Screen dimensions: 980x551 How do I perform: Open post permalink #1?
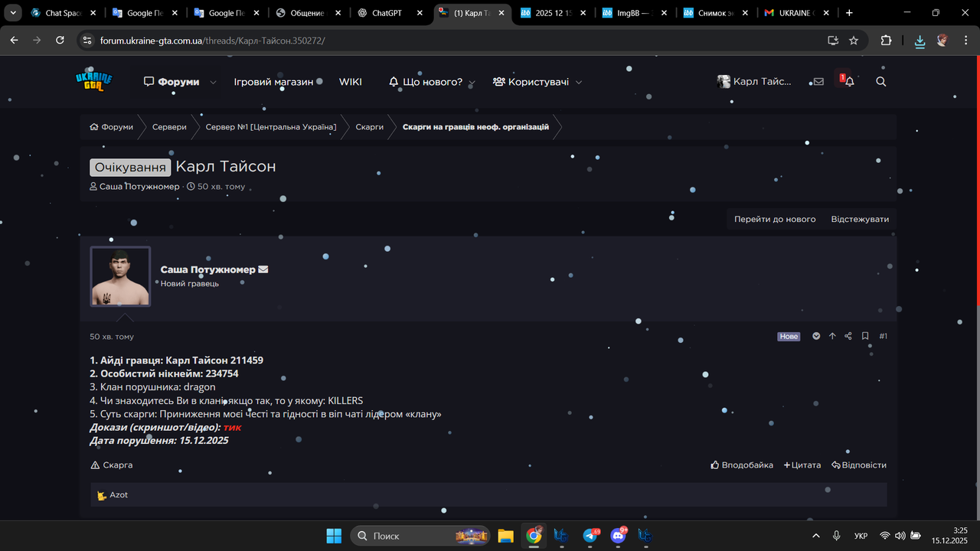coord(883,336)
